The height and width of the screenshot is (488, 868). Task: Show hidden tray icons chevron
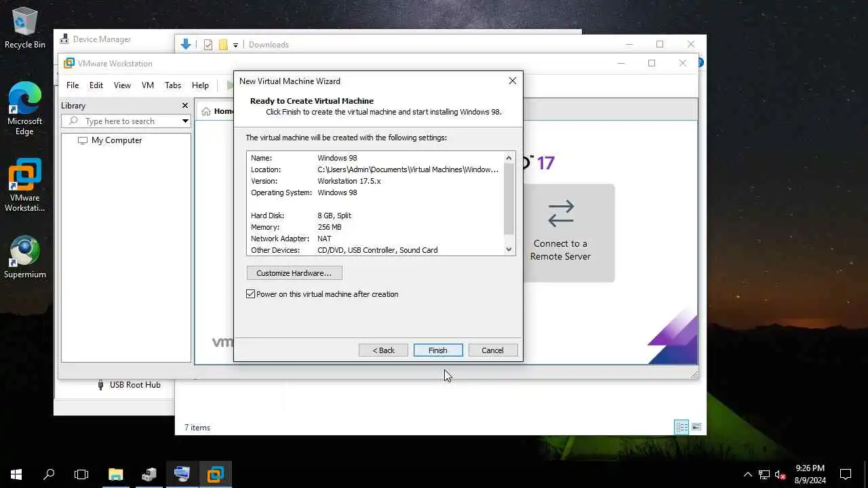[747, 474]
